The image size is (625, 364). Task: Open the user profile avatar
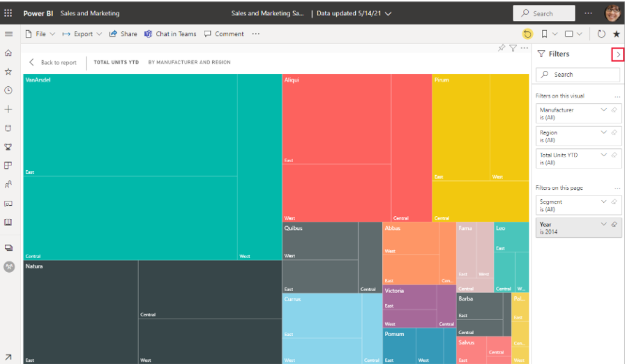click(612, 13)
